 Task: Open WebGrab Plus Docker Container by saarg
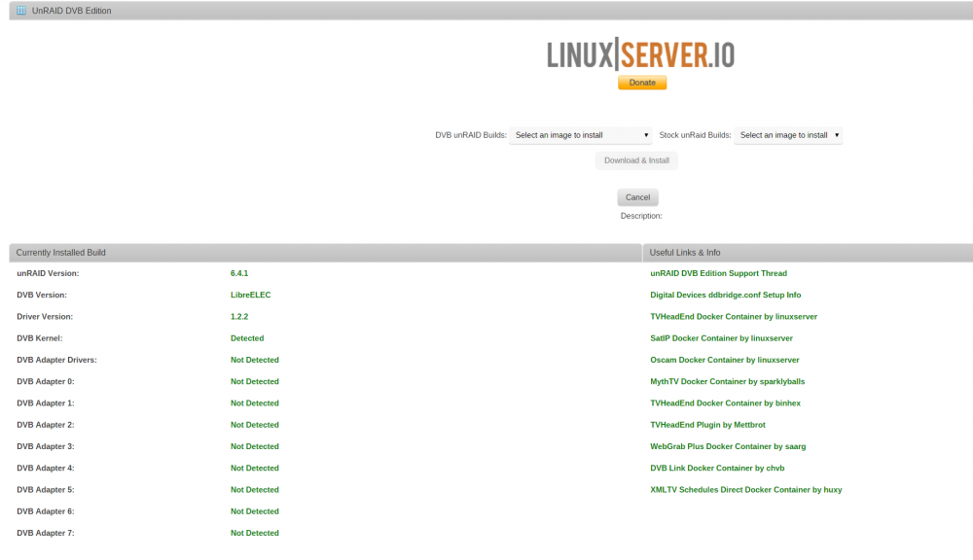(728, 447)
